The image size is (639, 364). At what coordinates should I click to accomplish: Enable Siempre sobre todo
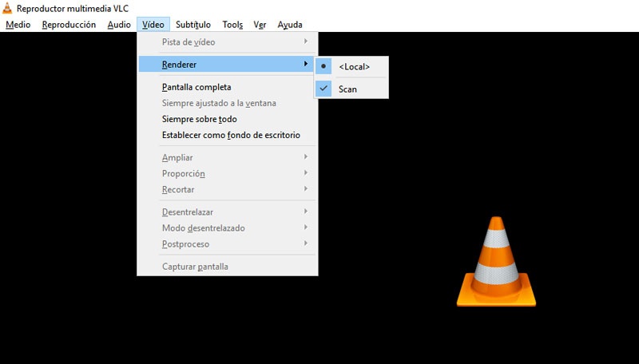pos(228,119)
